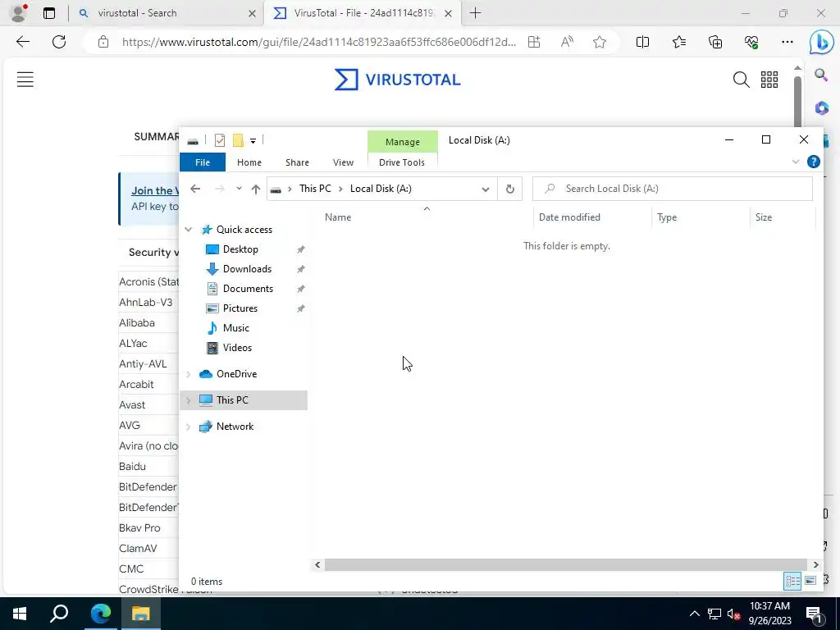
Task: Open Customize Quick Access Toolbar dropdown
Action: [x=253, y=141]
